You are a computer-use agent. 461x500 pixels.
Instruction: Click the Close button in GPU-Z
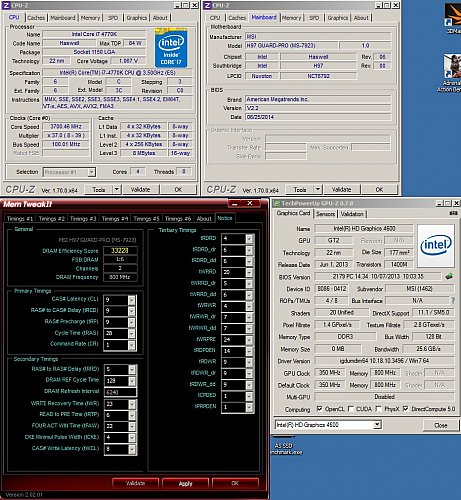441,425
